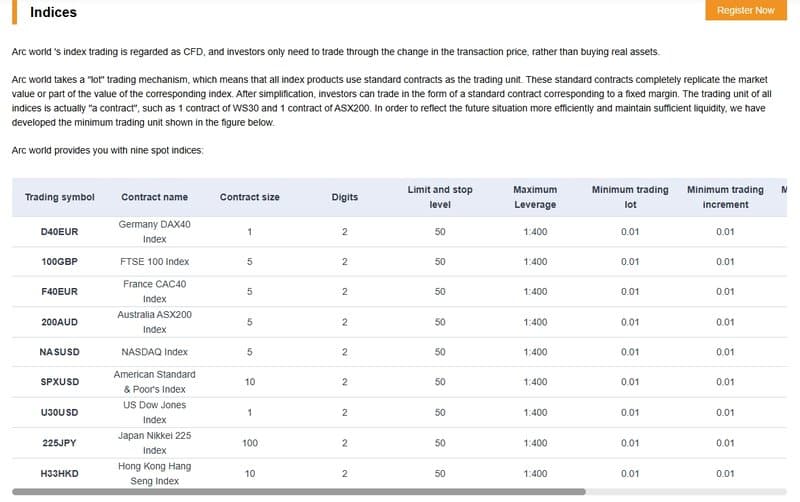Select the Maximum Leverage column header
The height and width of the screenshot is (502, 800).
coord(535,197)
